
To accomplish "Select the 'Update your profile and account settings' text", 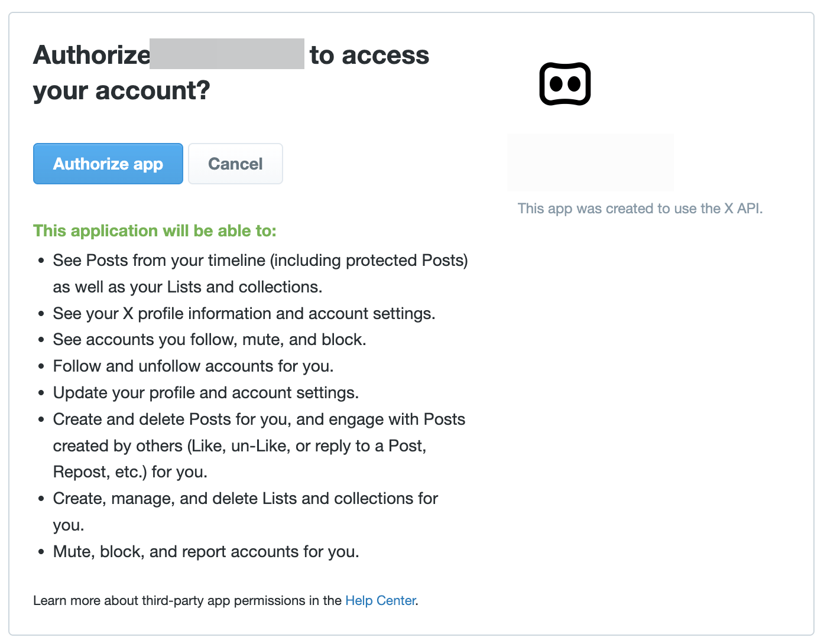I will (205, 392).
